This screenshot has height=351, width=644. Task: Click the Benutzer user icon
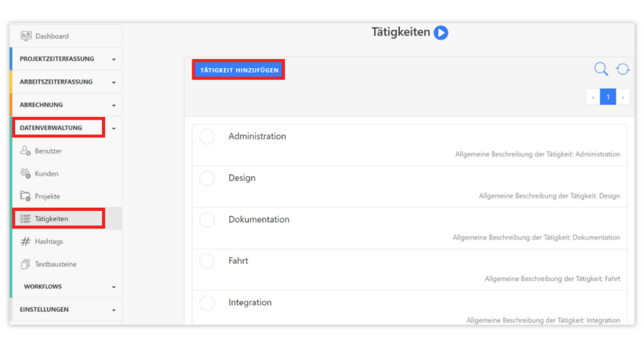click(x=26, y=151)
